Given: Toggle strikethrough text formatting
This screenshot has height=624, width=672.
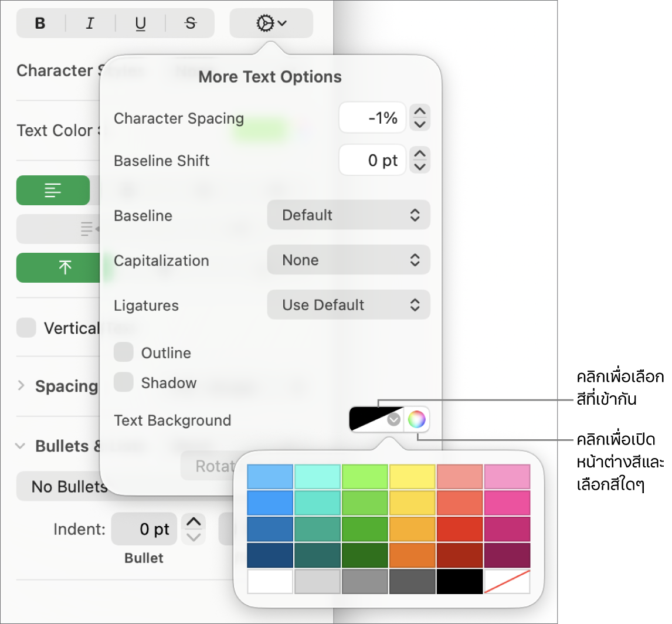Looking at the screenshot, I should 191,23.
